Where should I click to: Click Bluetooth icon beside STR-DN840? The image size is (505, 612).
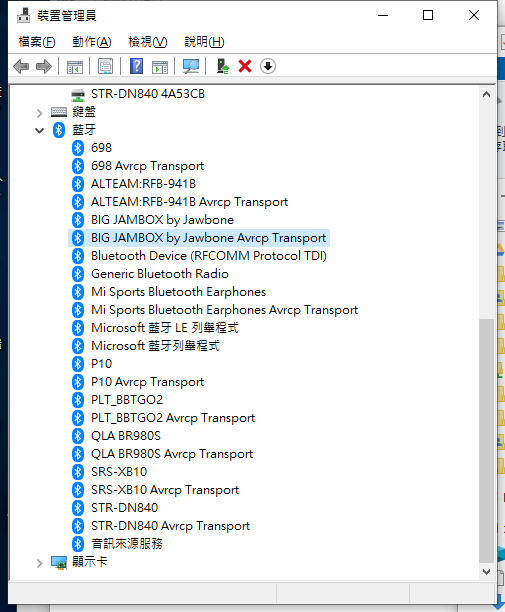click(x=78, y=508)
